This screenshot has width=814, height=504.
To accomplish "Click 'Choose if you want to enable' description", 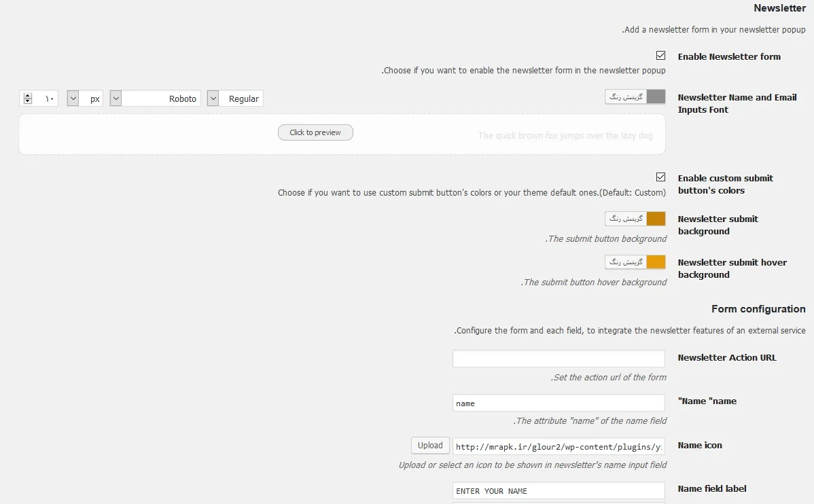I will pos(523,71).
